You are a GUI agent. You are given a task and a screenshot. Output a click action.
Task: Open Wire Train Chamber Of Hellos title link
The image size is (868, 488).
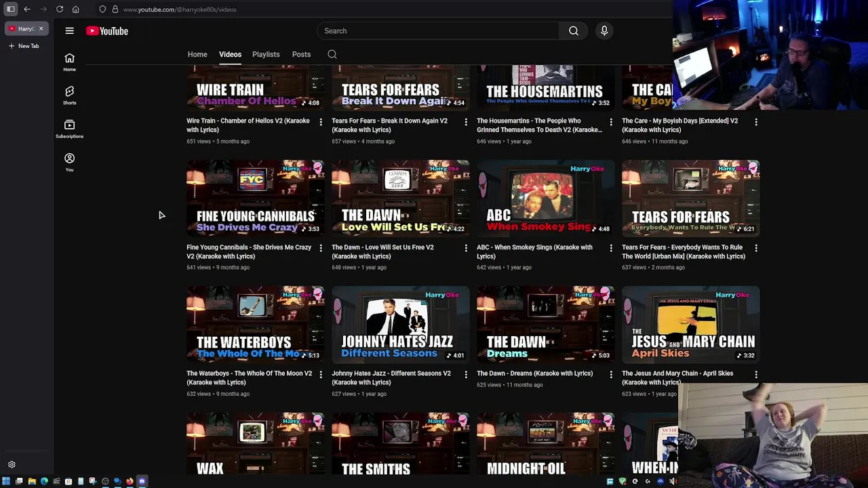(248, 125)
